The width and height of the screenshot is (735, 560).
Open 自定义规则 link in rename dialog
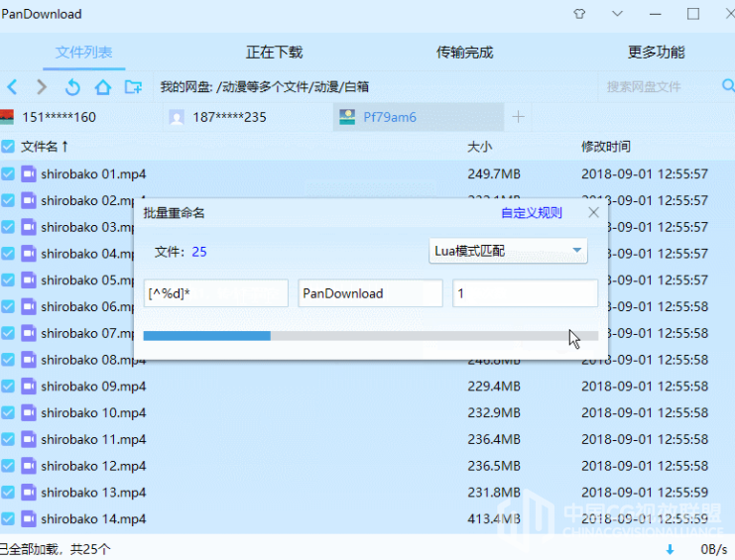pos(532,213)
